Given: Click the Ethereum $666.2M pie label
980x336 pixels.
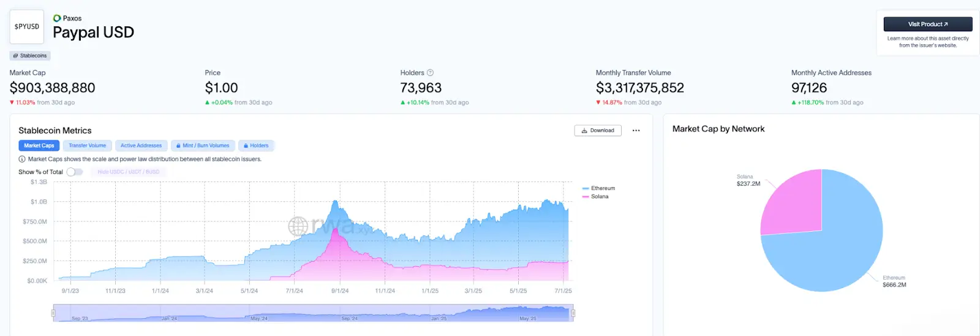Looking at the screenshot, I should 894,281.
